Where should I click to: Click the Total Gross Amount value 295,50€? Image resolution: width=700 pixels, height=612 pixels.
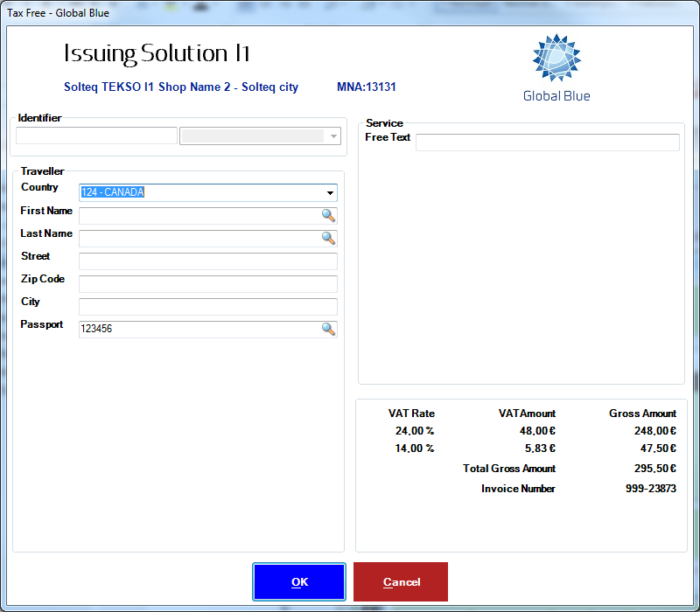point(654,469)
